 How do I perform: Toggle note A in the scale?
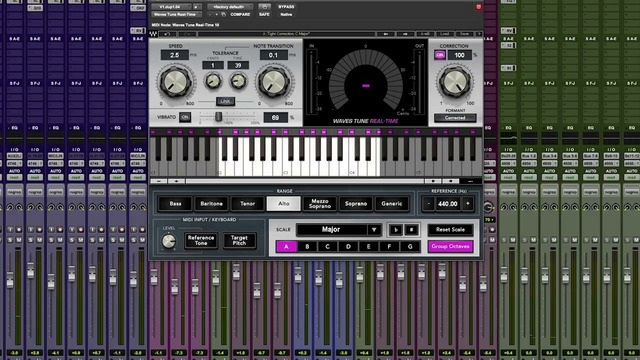[287, 247]
